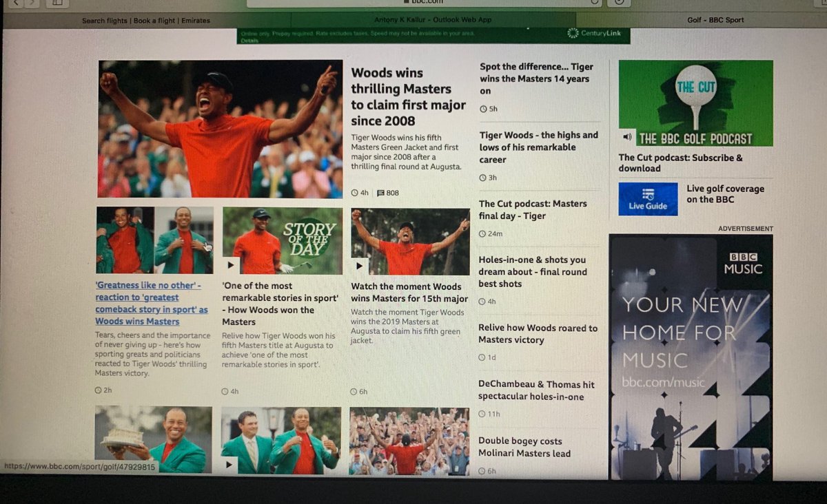Play the Story of the Day video

coord(231,265)
